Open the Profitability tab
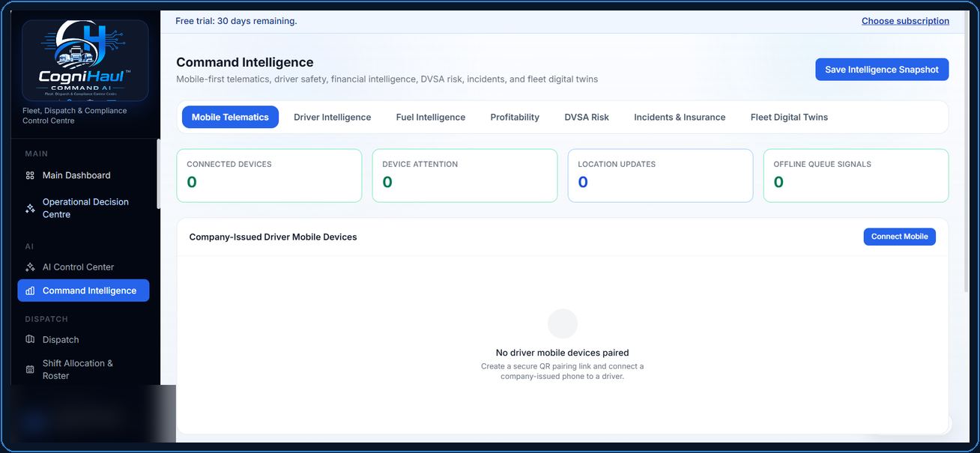The height and width of the screenshot is (453, 980). [x=515, y=117]
